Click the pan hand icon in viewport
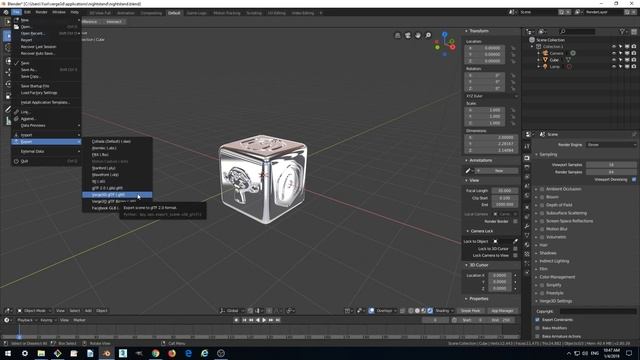This screenshot has height=360, width=640. pos(418,36)
